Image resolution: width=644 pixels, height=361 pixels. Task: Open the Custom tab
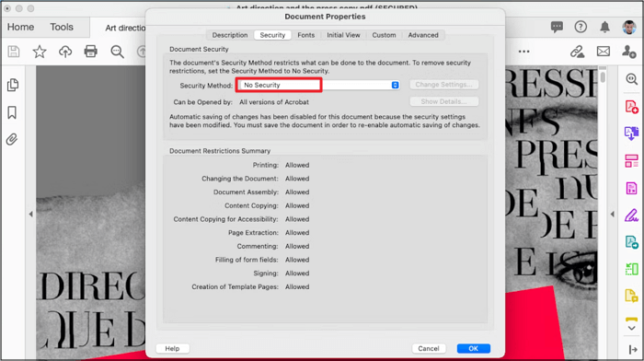pos(384,35)
